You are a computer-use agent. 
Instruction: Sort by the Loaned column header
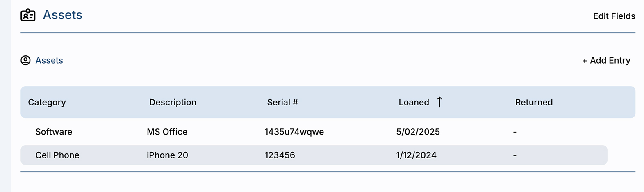414,102
